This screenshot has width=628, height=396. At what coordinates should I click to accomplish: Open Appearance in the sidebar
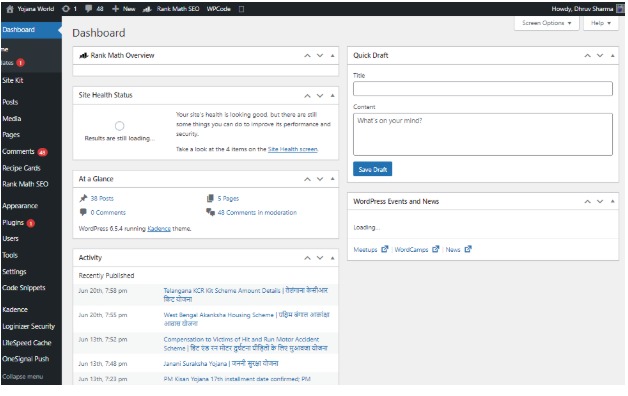point(20,206)
